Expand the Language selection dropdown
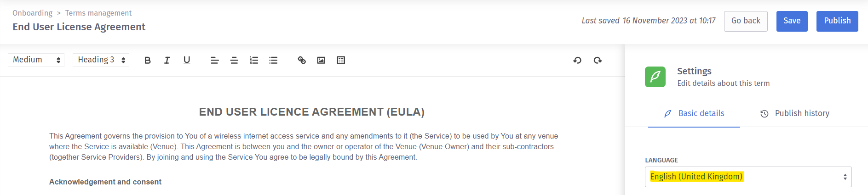 coord(748,177)
